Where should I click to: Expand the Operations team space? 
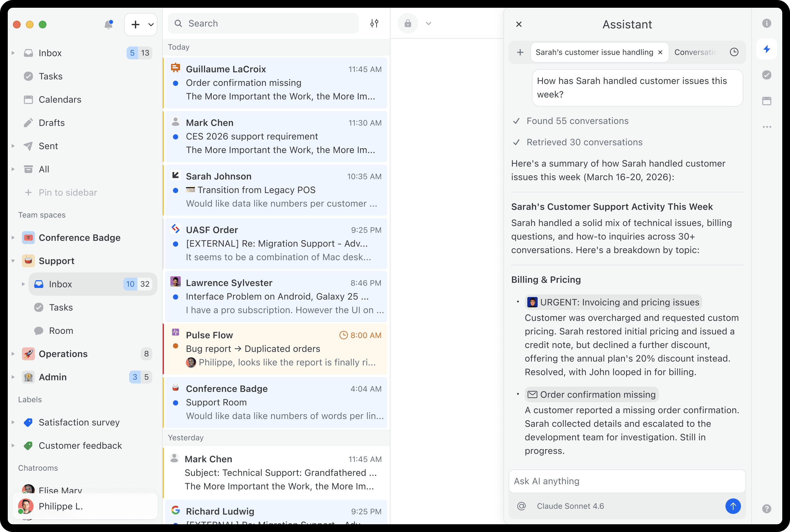point(13,354)
